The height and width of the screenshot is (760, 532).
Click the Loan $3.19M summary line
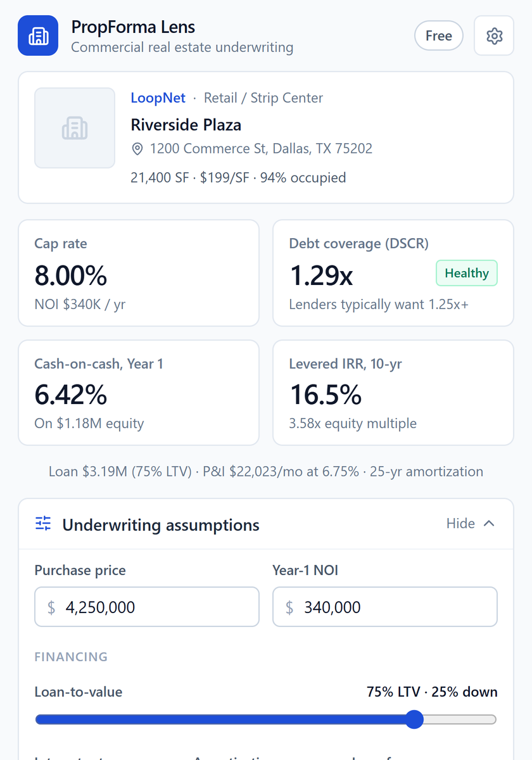click(x=266, y=471)
